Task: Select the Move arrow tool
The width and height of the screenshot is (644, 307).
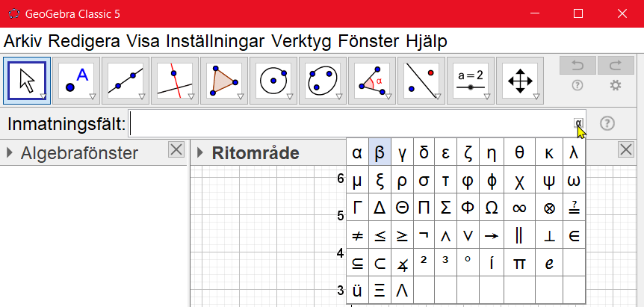Action: tap(27, 81)
